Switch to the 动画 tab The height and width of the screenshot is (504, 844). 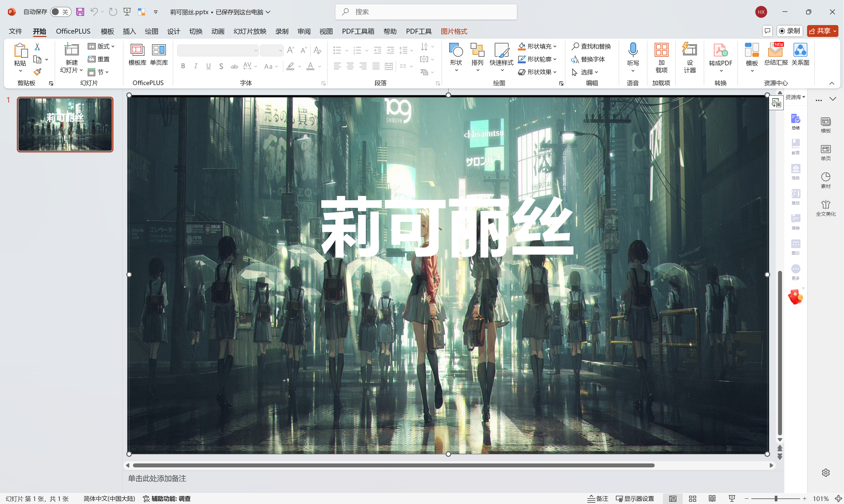coord(218,31)
